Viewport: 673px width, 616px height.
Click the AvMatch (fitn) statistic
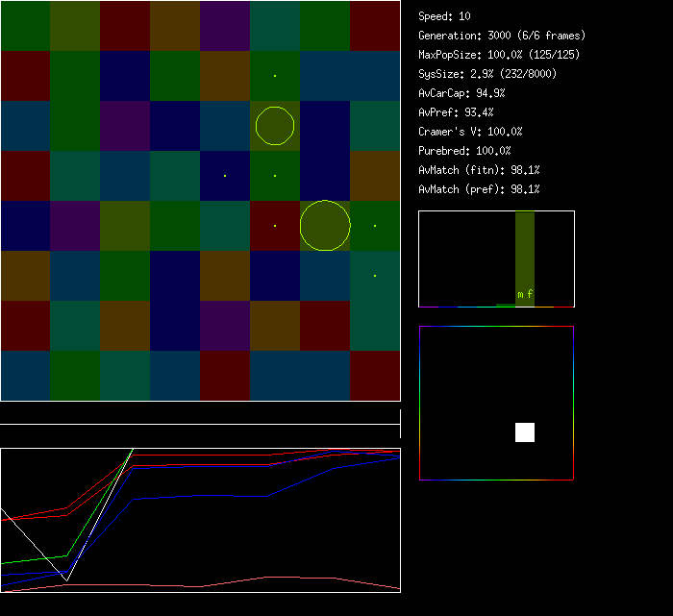[479, 170]
